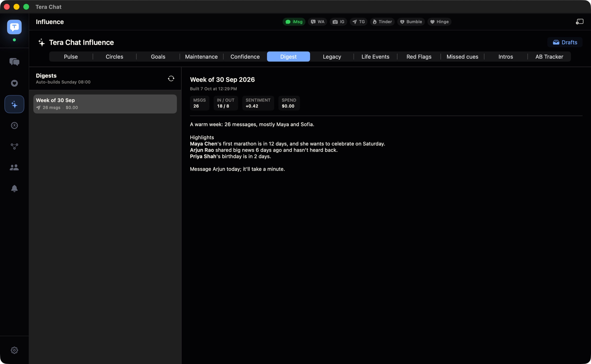591x364 pixels.
Task: Open the notifications bell icon
Action: (14, 189)
